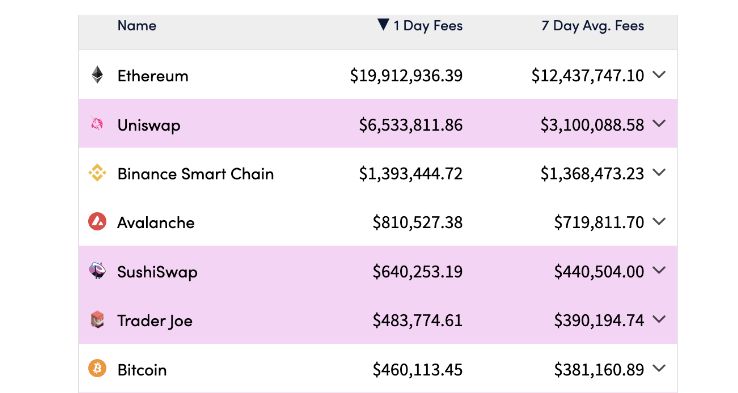Image resolution: width=738 pixels, height=393 pixels.
Task: Click the pink Uniswap unicorn icon
Action: click(97, 124)
